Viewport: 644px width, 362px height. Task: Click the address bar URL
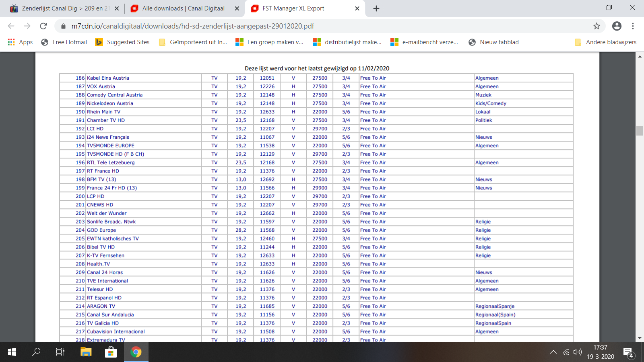point(192,26)
